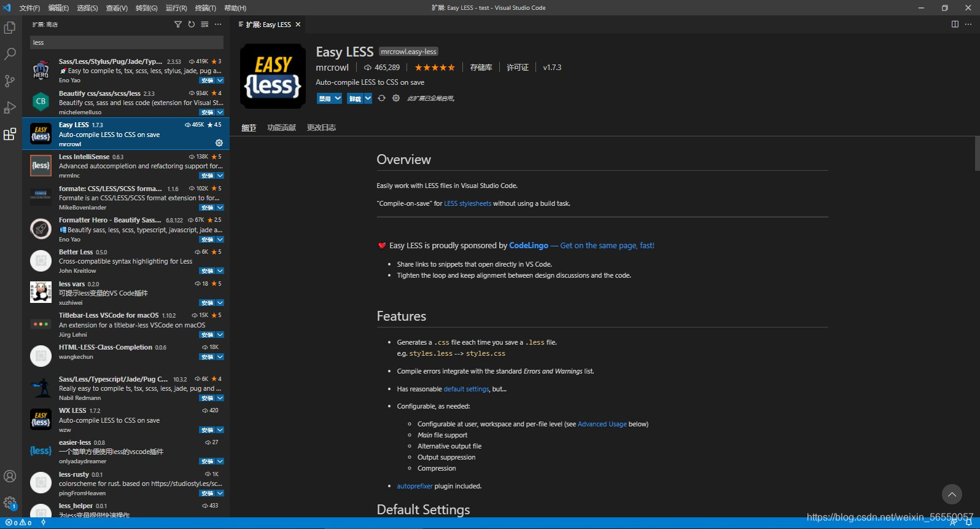Open the extensions panel more actions menu
Screen dimensions: 980x529
coord(218,25)
